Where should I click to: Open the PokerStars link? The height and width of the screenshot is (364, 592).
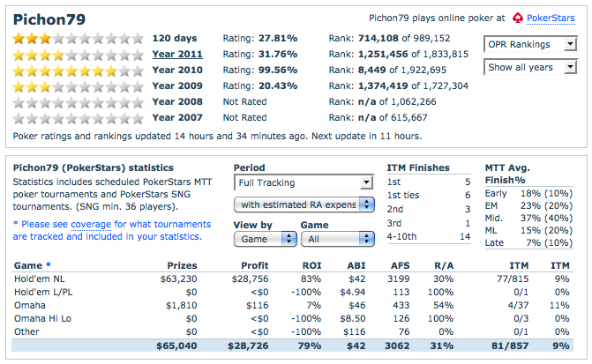(x=551, y=18)
